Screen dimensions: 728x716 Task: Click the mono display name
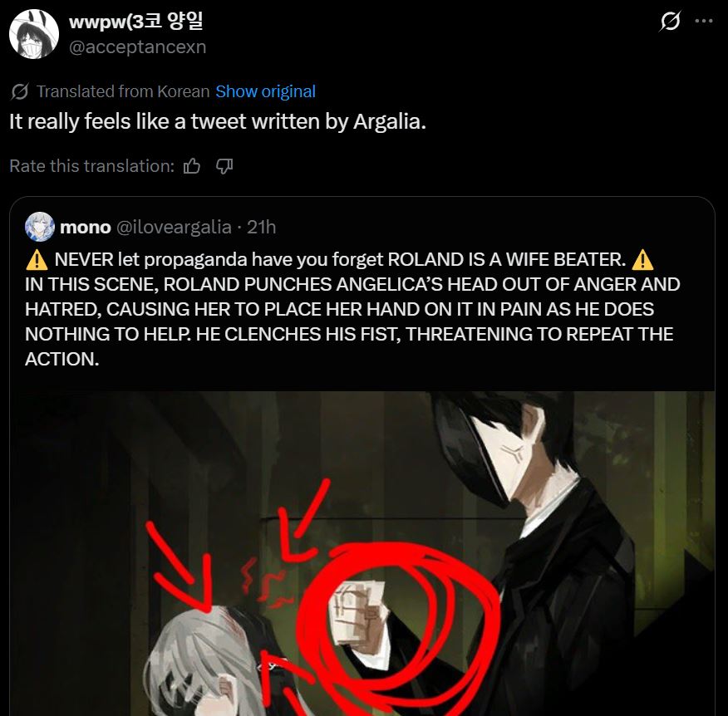coord(86,227)
